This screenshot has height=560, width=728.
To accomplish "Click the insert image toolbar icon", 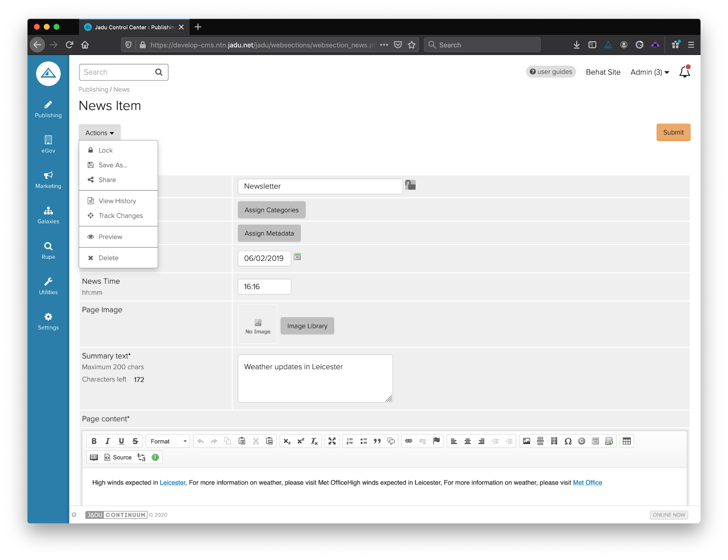I will tap(526, 441).
